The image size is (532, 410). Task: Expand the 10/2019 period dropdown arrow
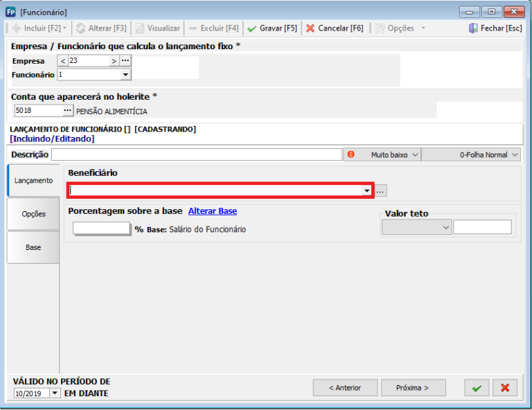(x=55, y=393)
